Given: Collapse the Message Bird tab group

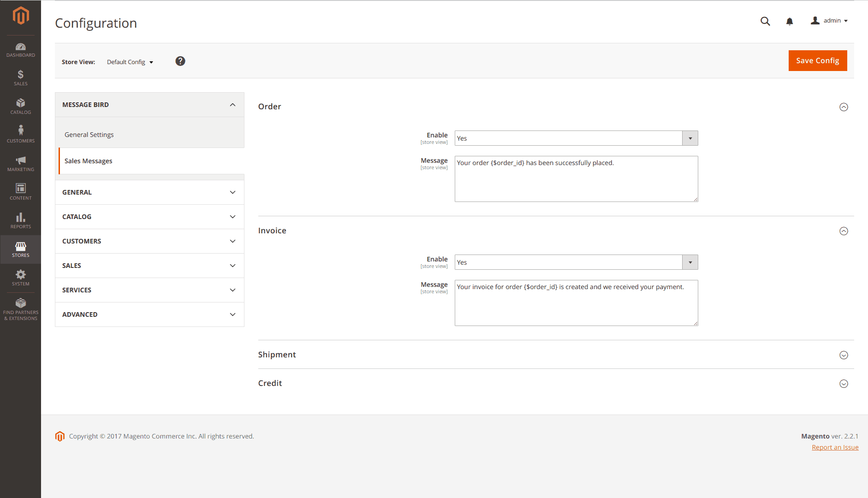Looking at the screenshot, I should pos(149,105).
